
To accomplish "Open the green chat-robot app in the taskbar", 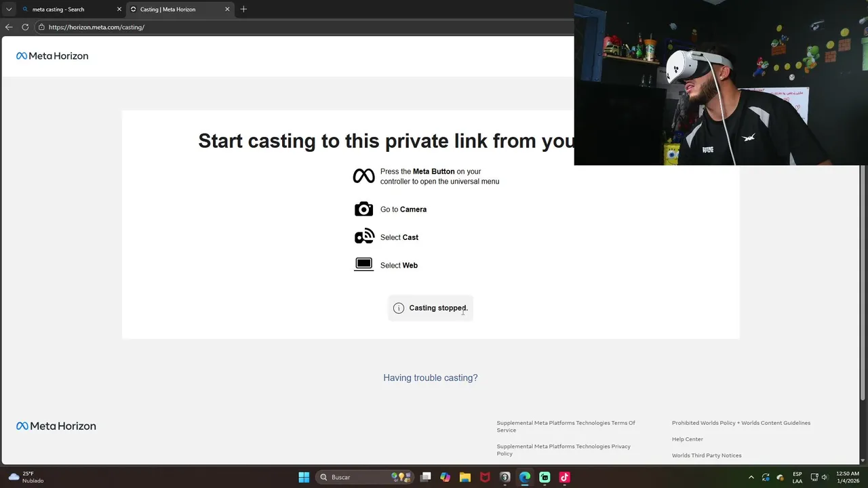I will [x=545, y=477].
